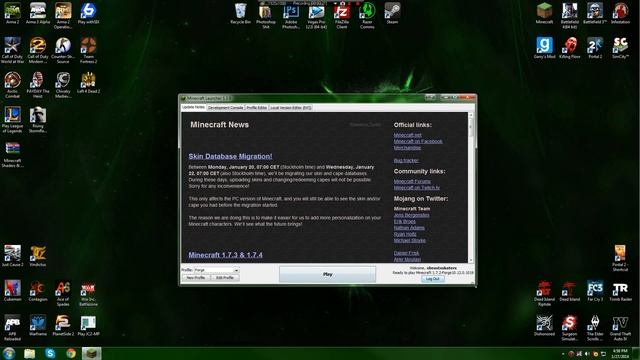640x360 pixels.
Task: Select the Warframe desktop icon
Action: (38, 326)
